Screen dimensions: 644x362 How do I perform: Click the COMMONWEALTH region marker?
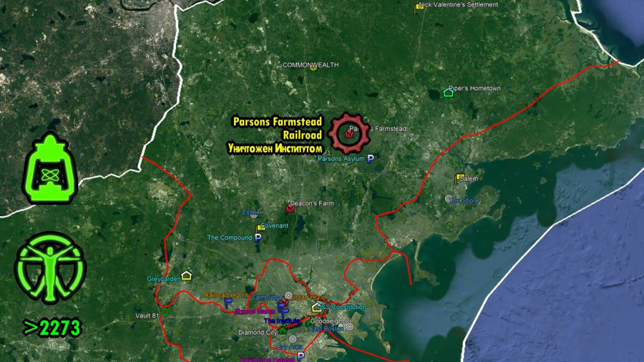313,69
